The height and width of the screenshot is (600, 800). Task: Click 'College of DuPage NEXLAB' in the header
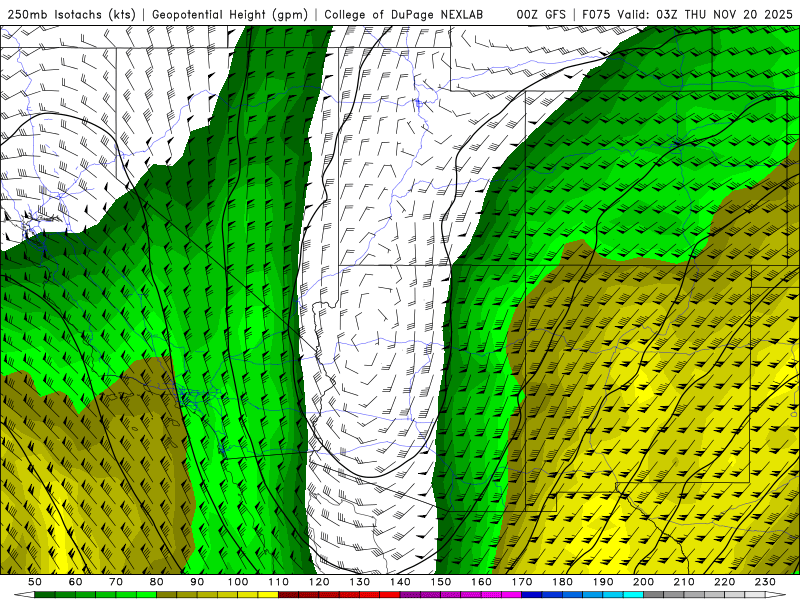404,14
